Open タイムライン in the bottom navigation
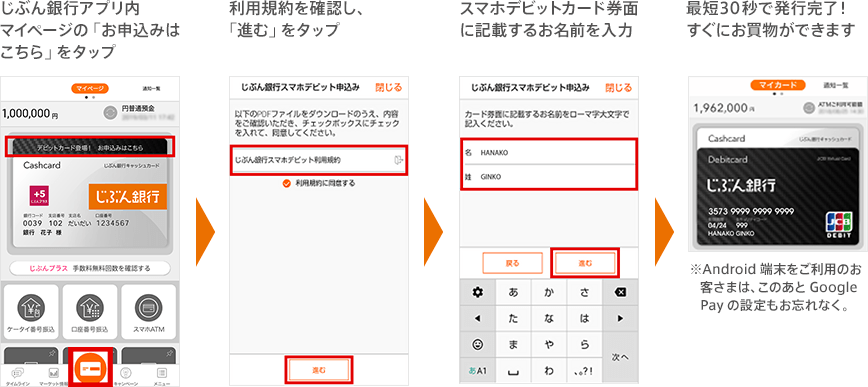This screenshot has height=387, width=868. coord(17,376)
